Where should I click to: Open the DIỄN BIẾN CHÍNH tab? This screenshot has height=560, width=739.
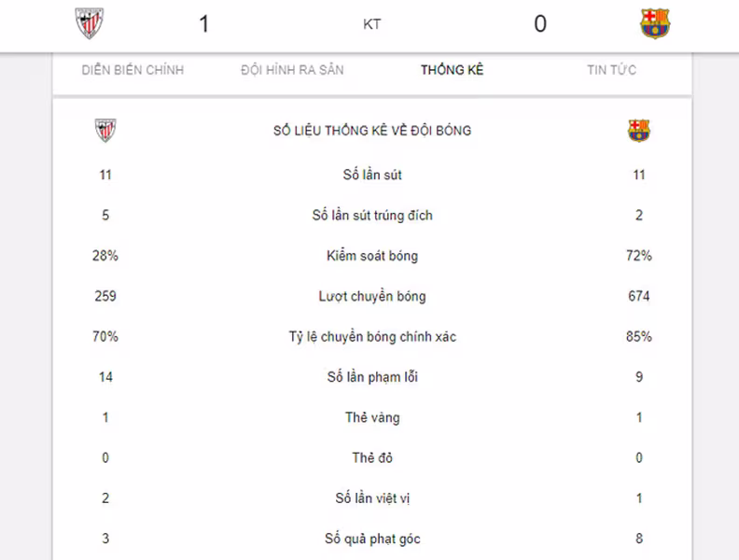[132, 70]
